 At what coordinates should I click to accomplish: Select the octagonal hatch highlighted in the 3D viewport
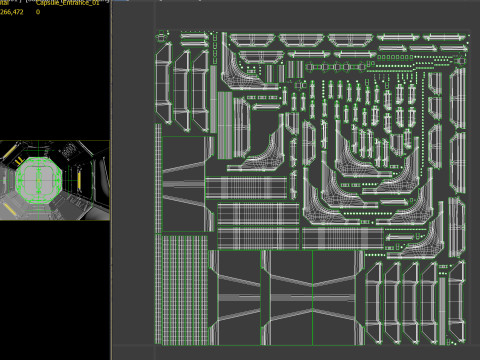coord(38,180)
